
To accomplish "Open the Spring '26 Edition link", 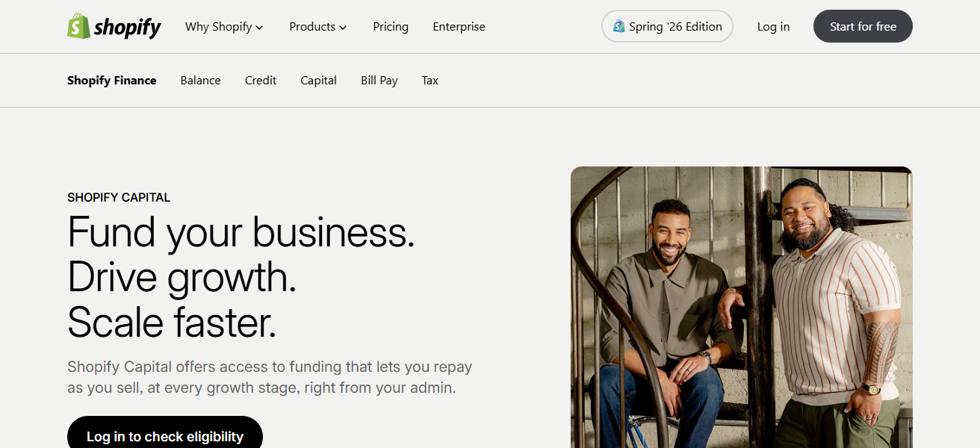I will pos(667,26).
